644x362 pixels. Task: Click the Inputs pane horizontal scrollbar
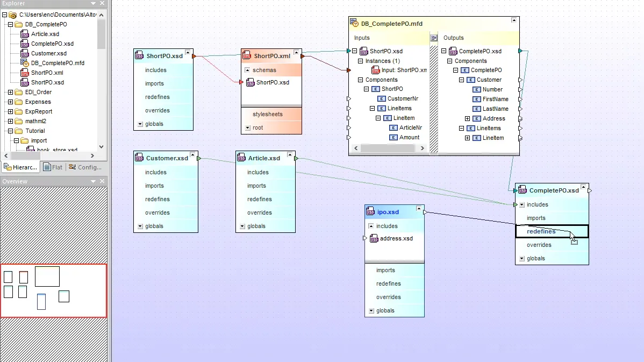pos(389,148)
